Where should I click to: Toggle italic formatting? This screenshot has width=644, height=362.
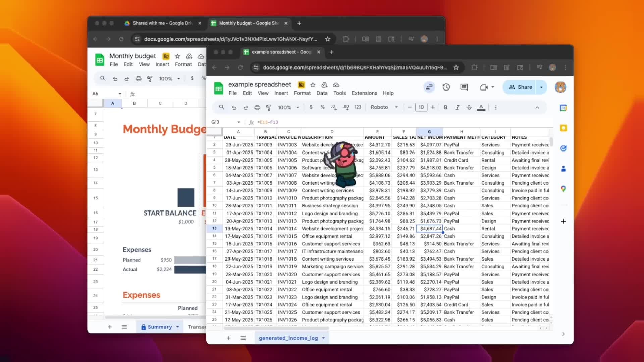click(x=457, y=107)
